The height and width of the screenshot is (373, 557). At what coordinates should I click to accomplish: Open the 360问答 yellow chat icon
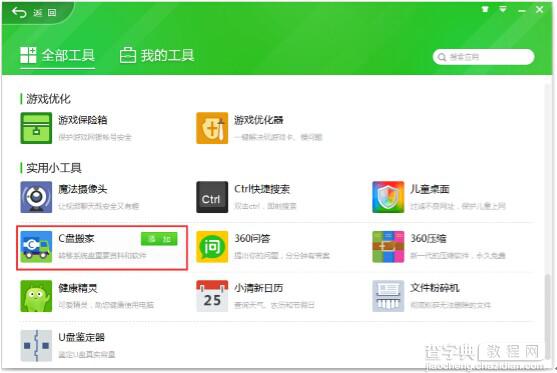click(x=212, y=247)
